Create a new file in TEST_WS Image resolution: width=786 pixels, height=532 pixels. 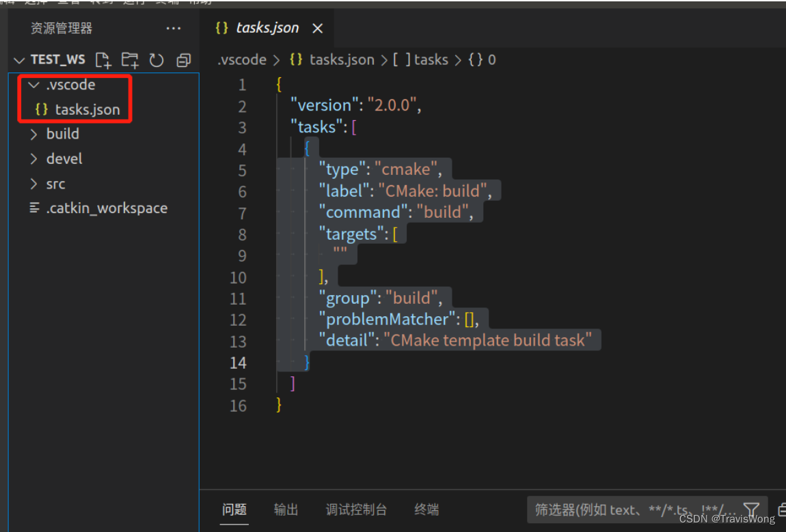tap(103, 60)
